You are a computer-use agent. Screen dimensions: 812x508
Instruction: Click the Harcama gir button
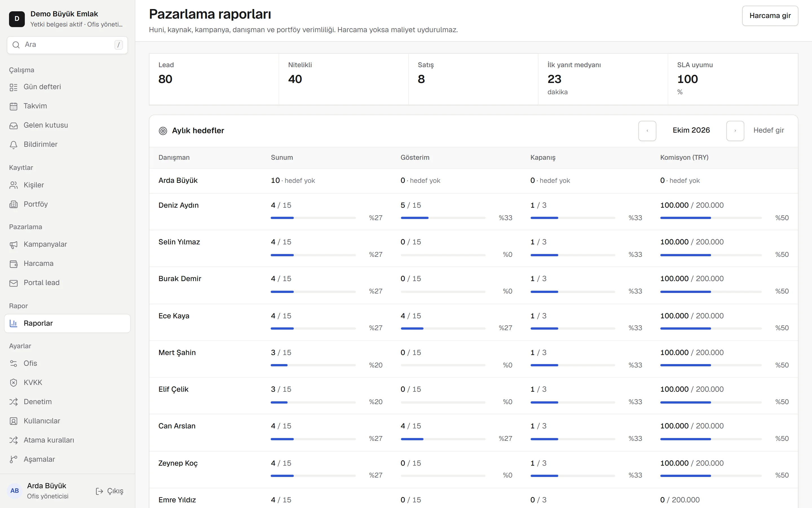(770, 16)
